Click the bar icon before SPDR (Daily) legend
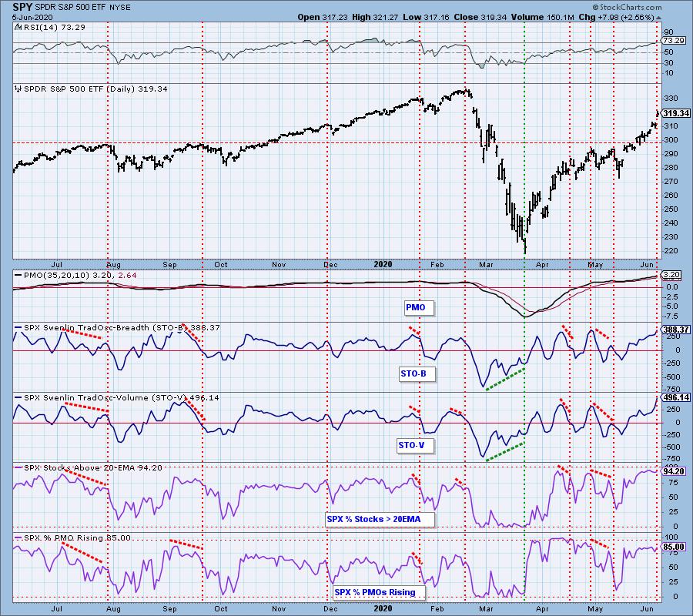This screenshot has width=693, height=616. click(x=18, y=89)
